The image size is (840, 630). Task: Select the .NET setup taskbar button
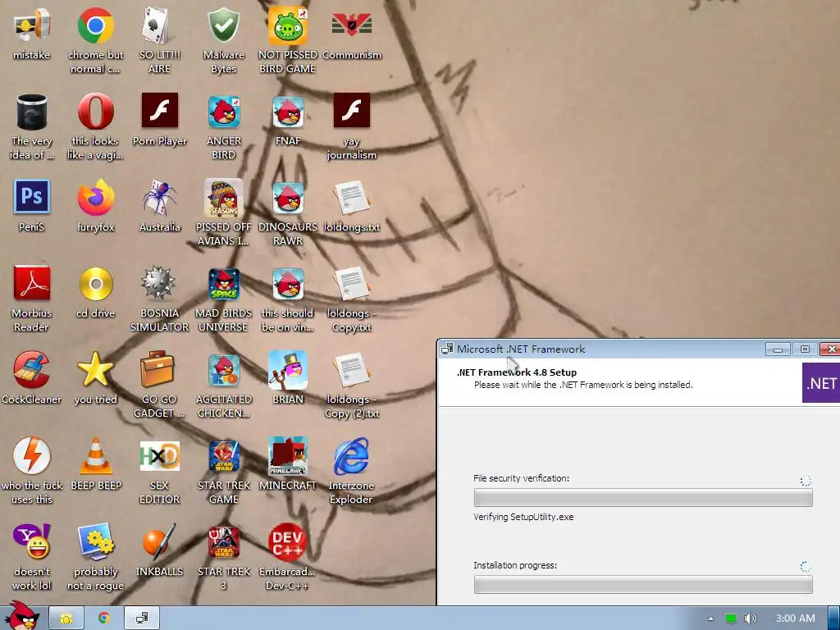click(142, 619)
